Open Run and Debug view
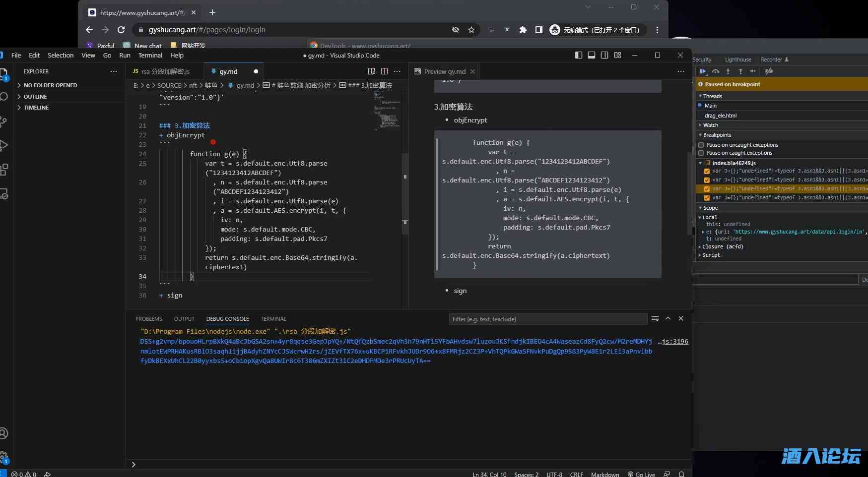Viewport: 868px width, 477px height. tap(4, 145)
